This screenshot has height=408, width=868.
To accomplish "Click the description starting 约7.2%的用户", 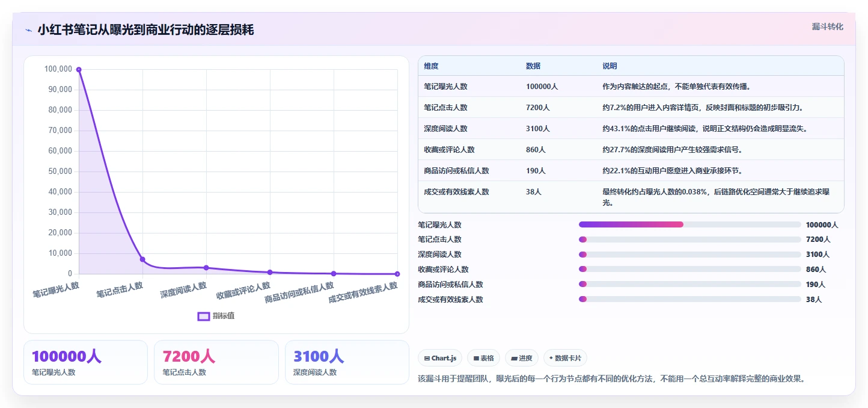I will click(x=703, y=108).
